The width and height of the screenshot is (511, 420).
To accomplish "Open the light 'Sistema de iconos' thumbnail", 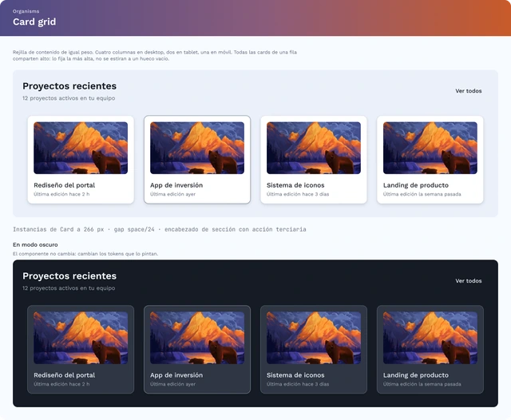I will click(314, 148).
